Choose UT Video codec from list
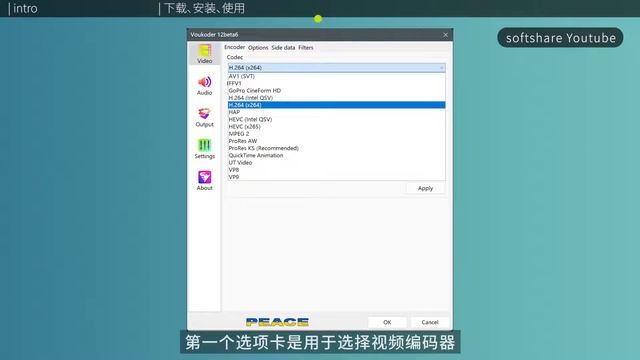Image resolution: width=640 pixels, height=360 pixels. [x=336, y=162]
